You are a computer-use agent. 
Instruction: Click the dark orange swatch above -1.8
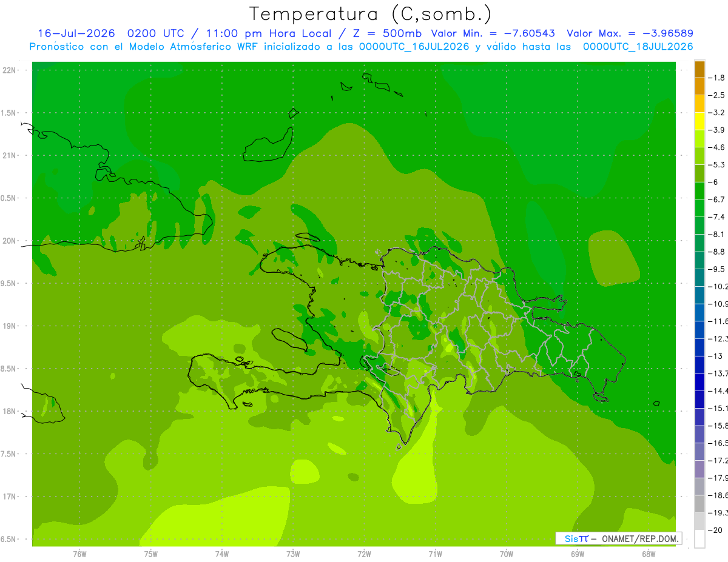pyautogui.click(x=699, y=69)
